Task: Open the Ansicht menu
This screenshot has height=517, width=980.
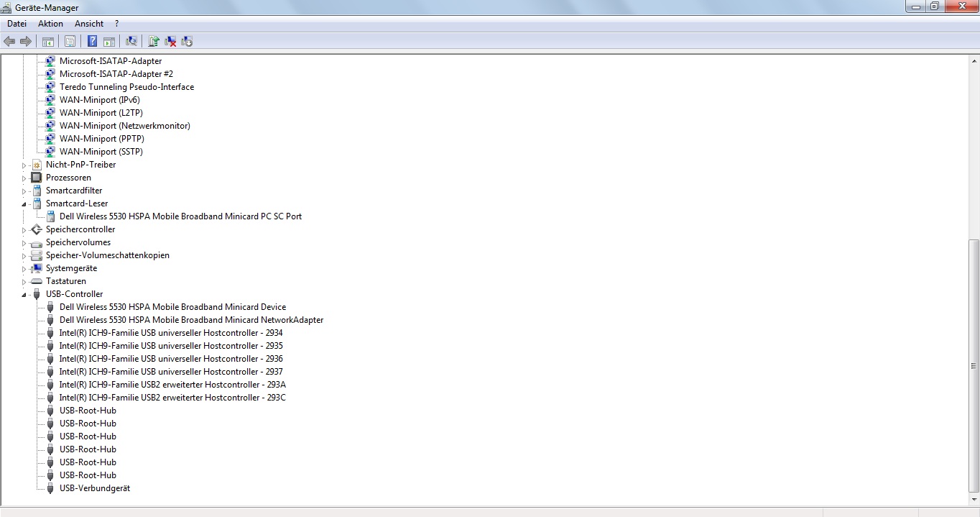Action: [x=89, y=24]
